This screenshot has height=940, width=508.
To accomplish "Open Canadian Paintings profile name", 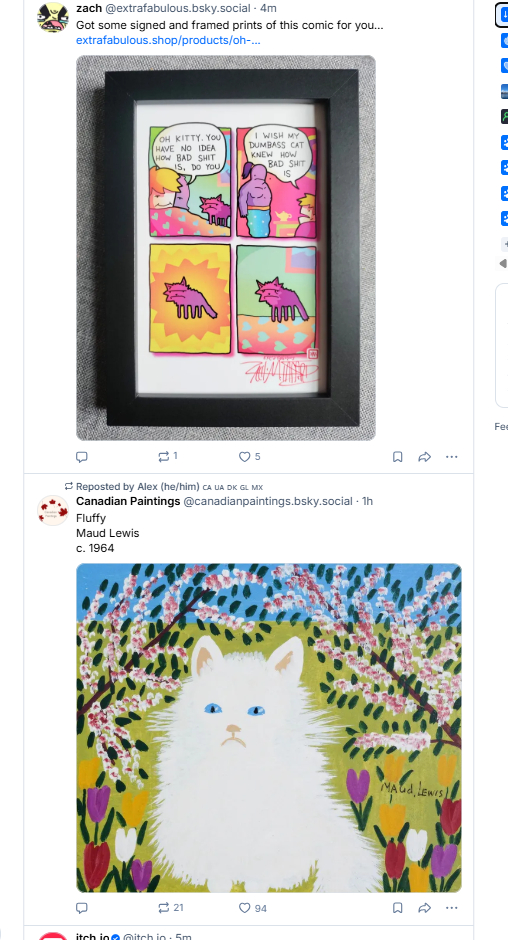I will [128, 501].
